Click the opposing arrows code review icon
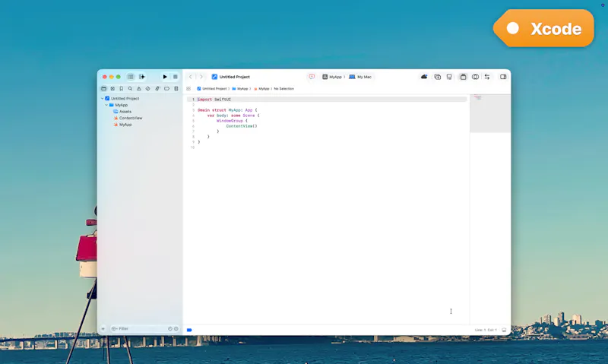The height and width of the screenshot is (364, 608). (487, 77)
